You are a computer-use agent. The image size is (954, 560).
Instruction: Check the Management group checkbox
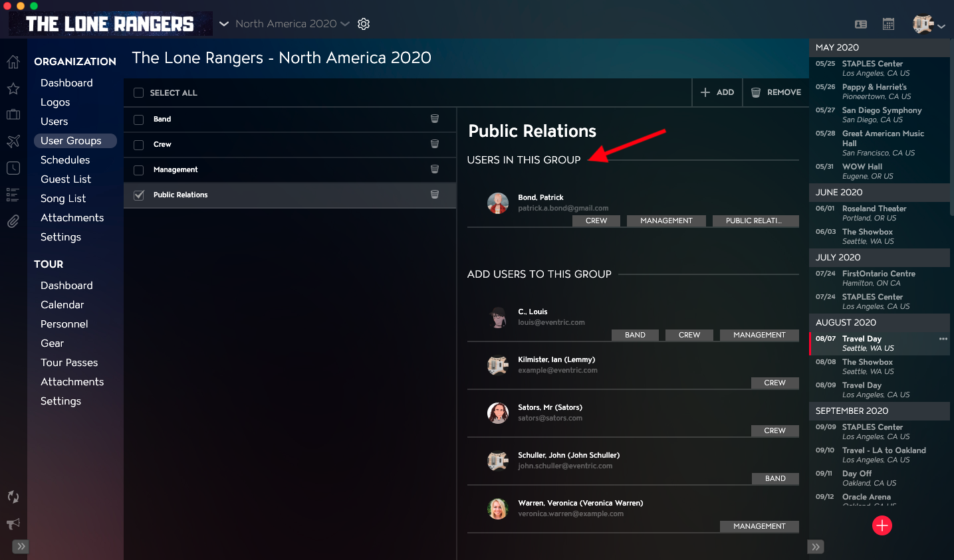coord(139,170)
